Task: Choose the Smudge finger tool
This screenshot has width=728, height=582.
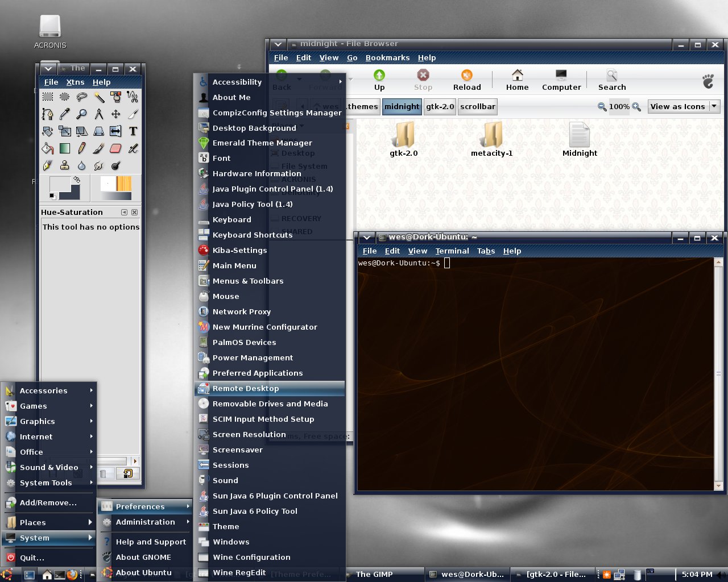Action: [x=99, y=165]
